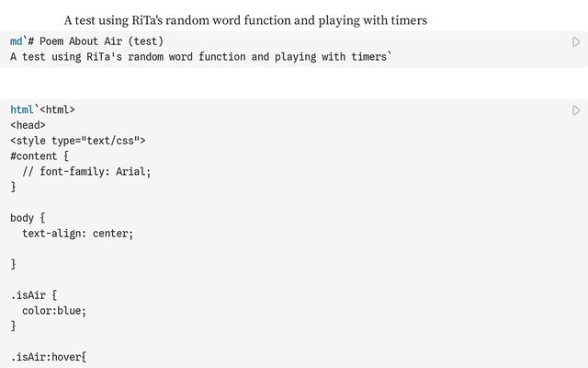Image resolution: width=588 pixels, height=368 pixels.
Task: Place cursor on the <head> line
Action: pos(28,125)
